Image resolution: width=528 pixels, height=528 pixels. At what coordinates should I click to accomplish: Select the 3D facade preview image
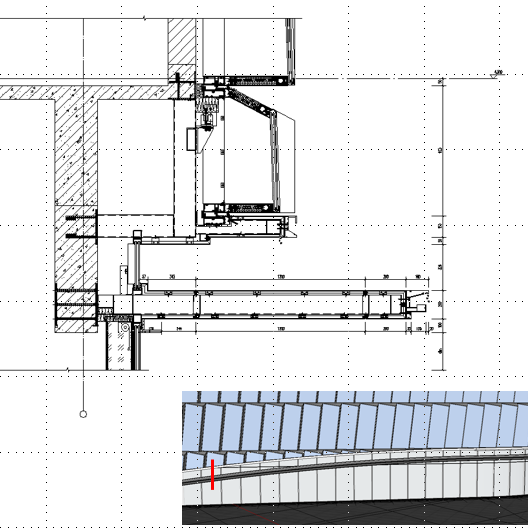tap(355, 458)
